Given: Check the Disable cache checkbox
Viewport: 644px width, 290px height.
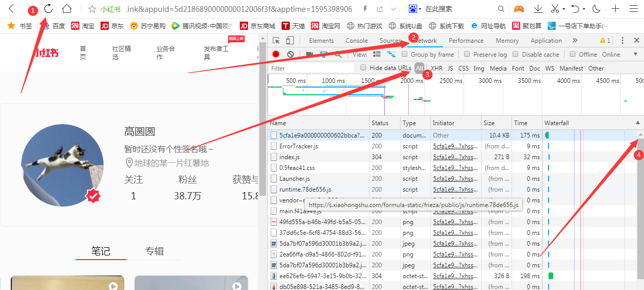Looking at the screenshot, I should pos(516,54).
